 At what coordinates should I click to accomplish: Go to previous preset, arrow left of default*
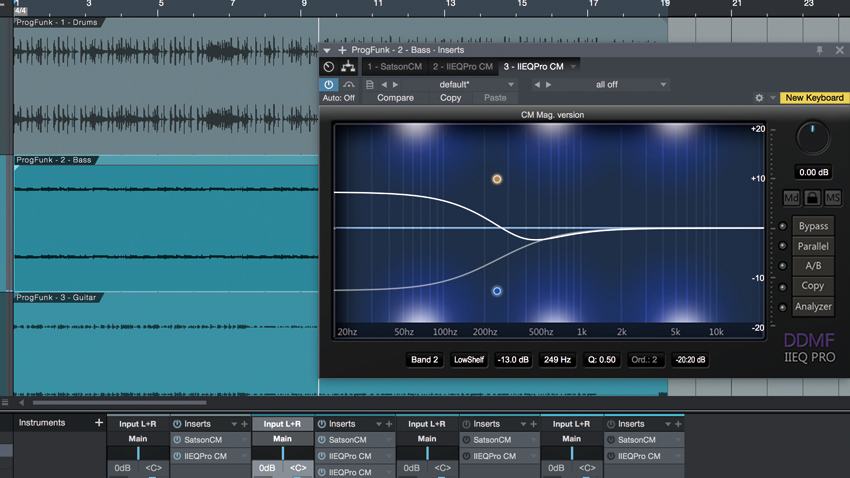[384, 85]
